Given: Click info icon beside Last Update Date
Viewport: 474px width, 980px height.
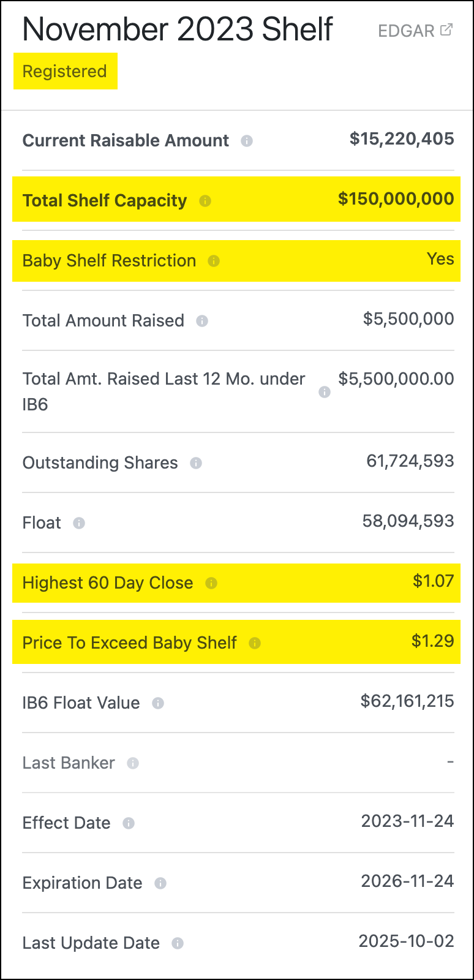Looking at the screenshot, I should point(178,943).
